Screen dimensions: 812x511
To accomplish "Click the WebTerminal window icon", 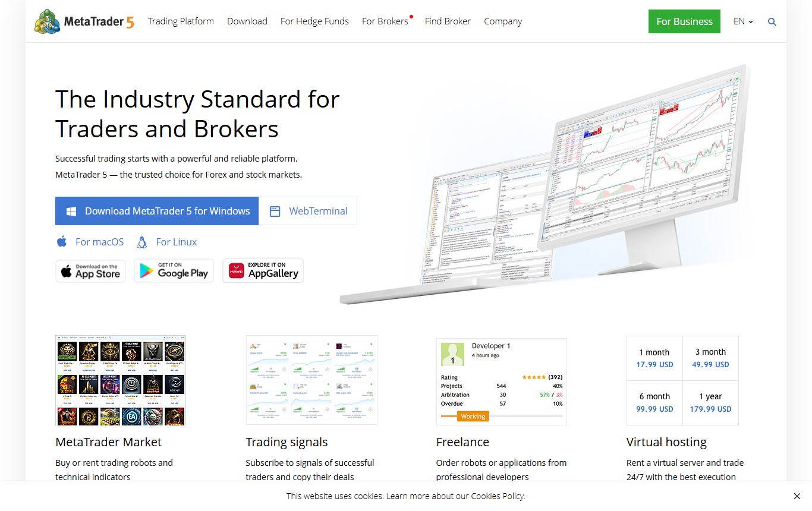I will pos(275,211).
